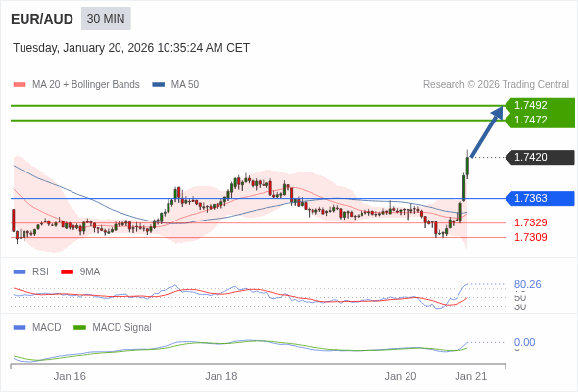Viewport: 578px width, 392px height.
Task: Click the RSI value 80.26
Action: 527,284
